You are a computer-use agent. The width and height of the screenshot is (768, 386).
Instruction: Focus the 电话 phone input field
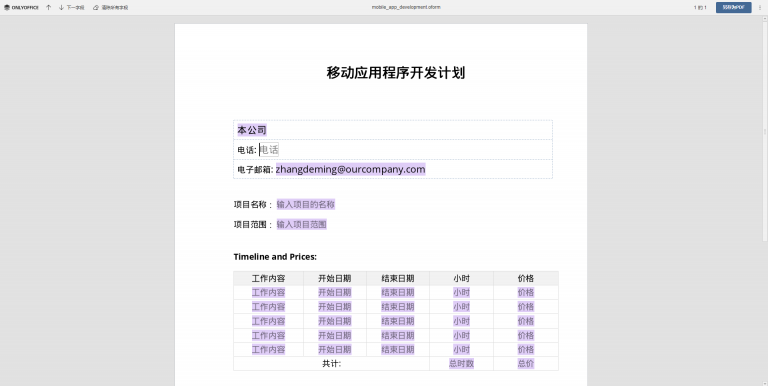(x=269, y=149)
